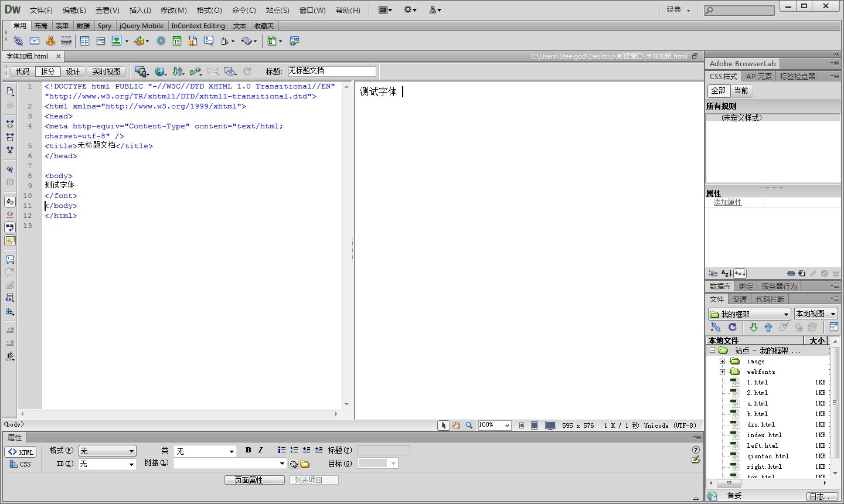Click the 标题 document title input field
Viewport: 844px width, 504px height.
point(332,71)
